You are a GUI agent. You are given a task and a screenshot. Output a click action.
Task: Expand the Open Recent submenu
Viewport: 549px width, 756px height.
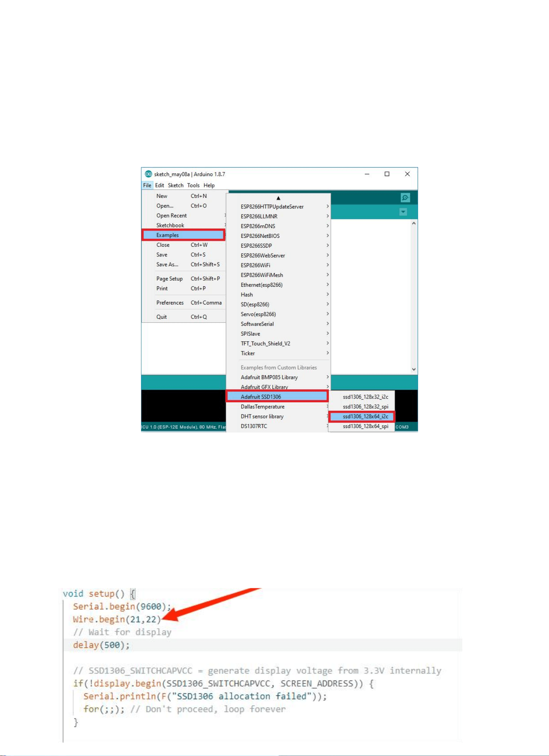pyautogui.click(x=184, y=216)
